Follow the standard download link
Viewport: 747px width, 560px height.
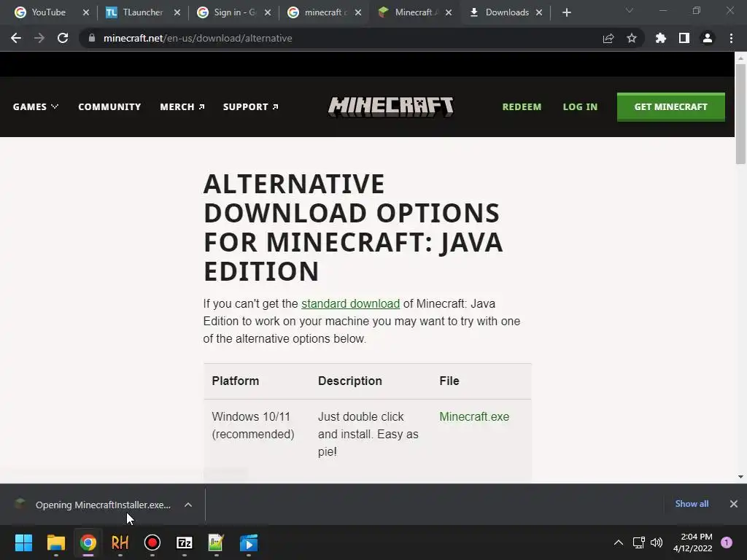tap(350, 304)
